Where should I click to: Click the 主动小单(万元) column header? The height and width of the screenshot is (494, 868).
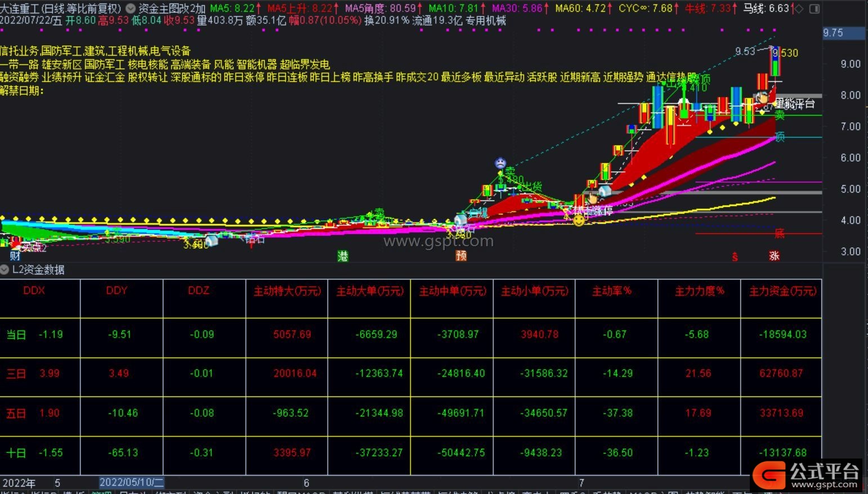535,291
